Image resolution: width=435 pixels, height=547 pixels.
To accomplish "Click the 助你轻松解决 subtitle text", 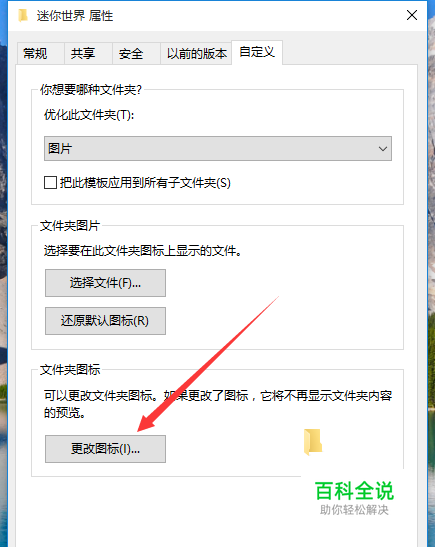I will [x=354, y=510].
